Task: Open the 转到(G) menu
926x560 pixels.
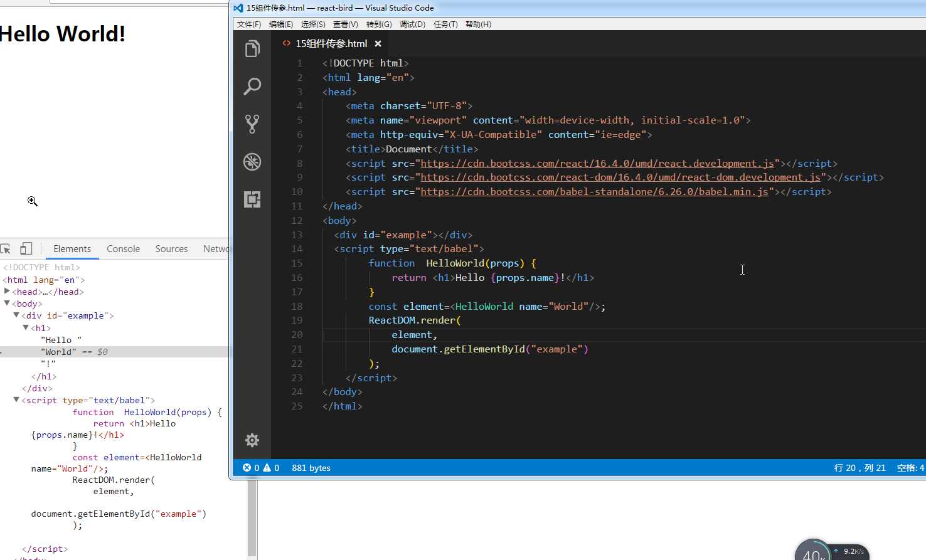Action: [x=379, y=24]
